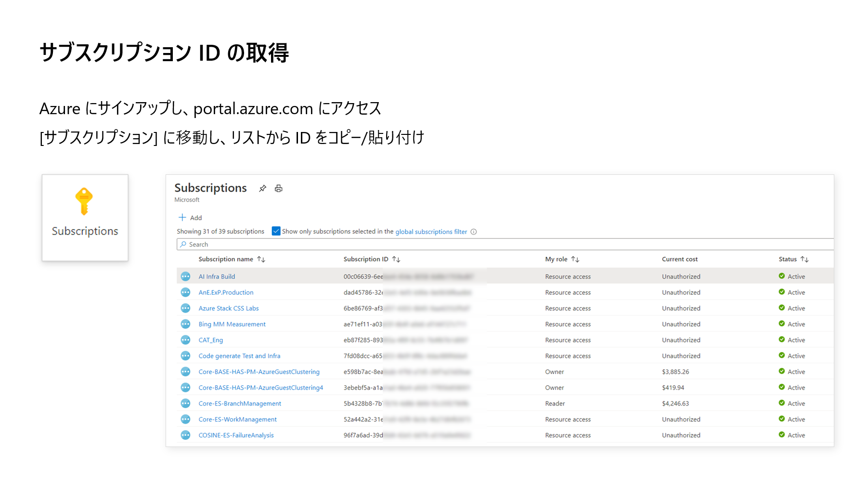Open the global subscriptions filter link
The height and width of the screenshot is (486, 868).
[431, 232]
